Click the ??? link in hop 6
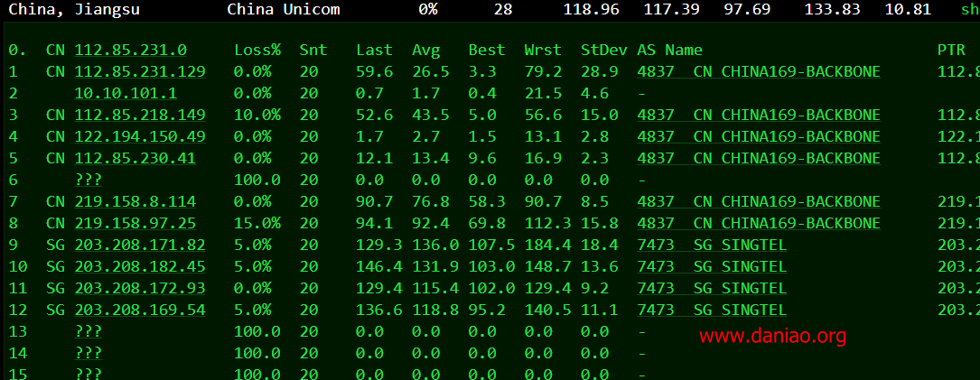The image size is (980, 380). pyautogui.click(x=89, y=180)
